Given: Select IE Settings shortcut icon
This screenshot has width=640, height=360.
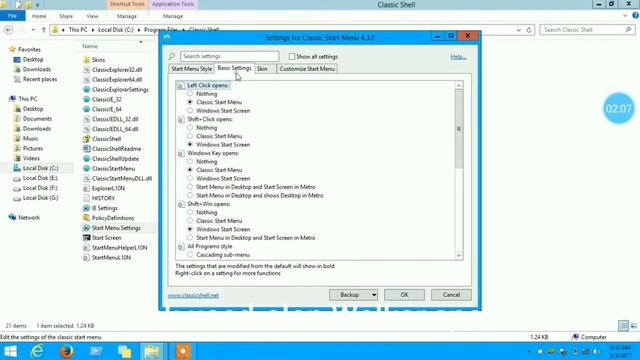Looking at the screenshot, I should (x=86, y=208).
